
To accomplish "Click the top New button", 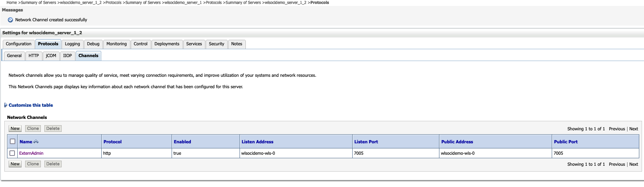I will point(15,129).
